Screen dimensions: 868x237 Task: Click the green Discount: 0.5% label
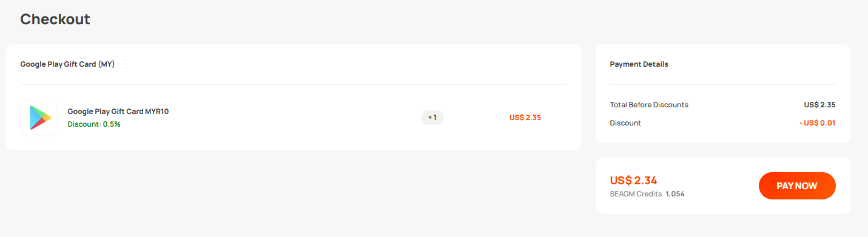(x=94, y=124)
